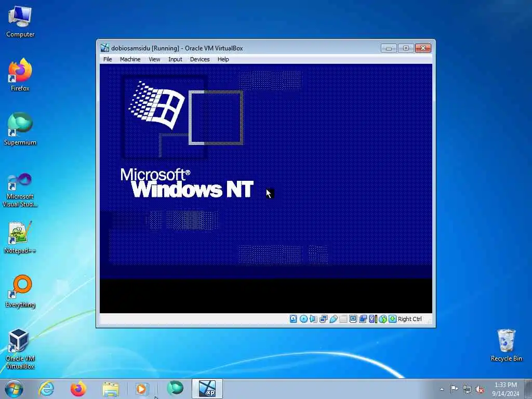Open the Input menu

click(x=175, y=59)
